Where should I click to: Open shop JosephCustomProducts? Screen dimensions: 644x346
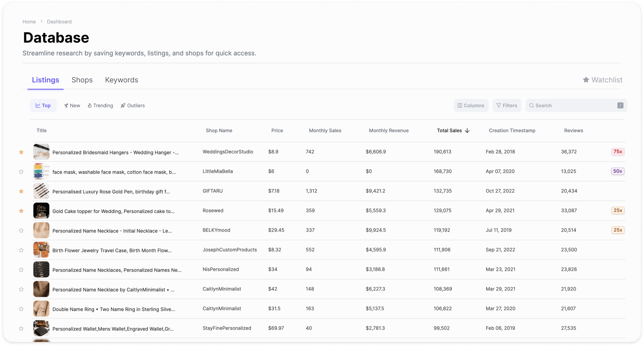click(230, 250)
